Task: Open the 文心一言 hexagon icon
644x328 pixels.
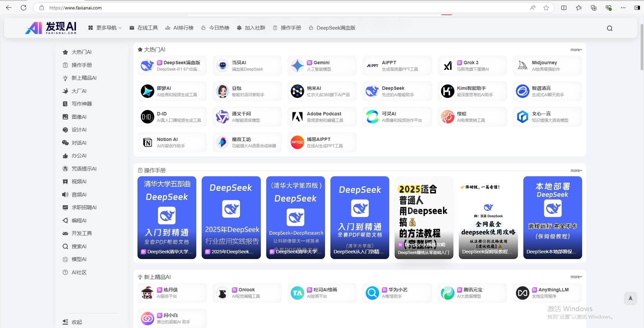Action: [x=522, y=117]
